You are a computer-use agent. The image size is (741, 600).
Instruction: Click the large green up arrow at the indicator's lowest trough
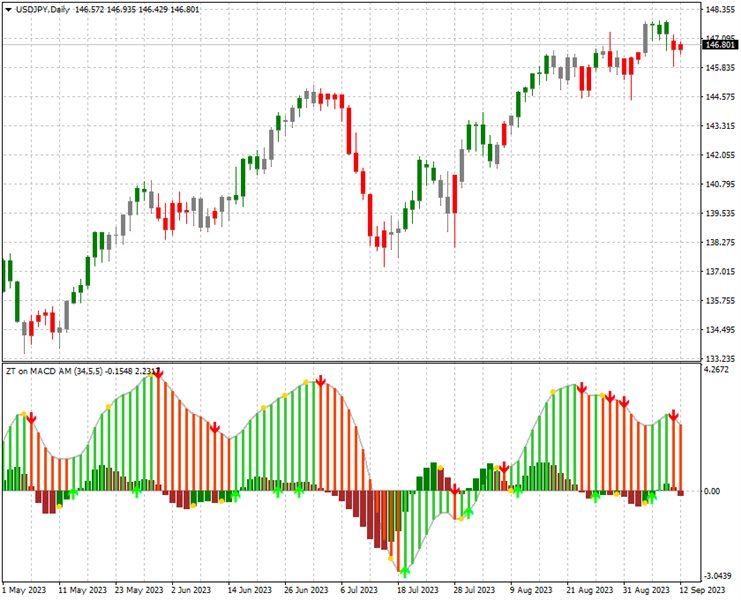click(x=404, y=571)
